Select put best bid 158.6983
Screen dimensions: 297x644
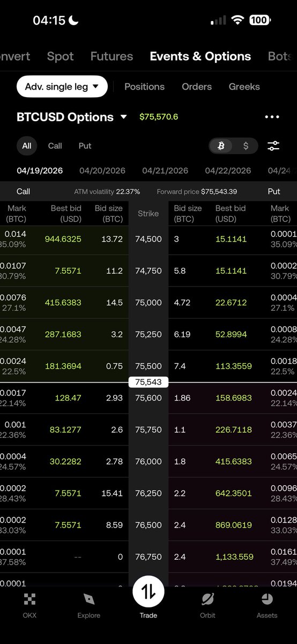[x=233, y=398]
